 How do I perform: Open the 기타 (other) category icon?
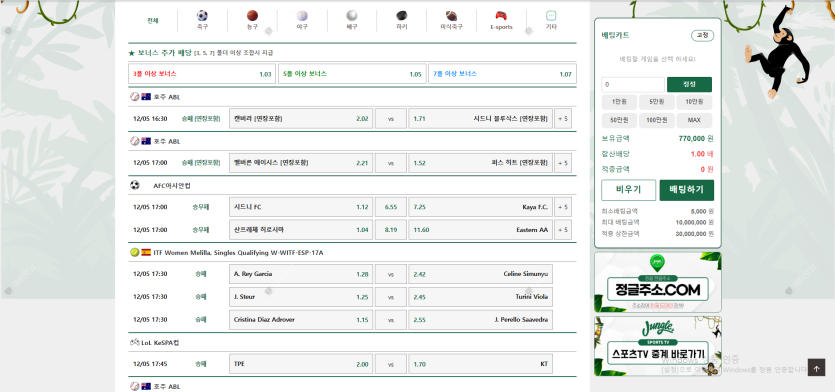pos(551,16)
